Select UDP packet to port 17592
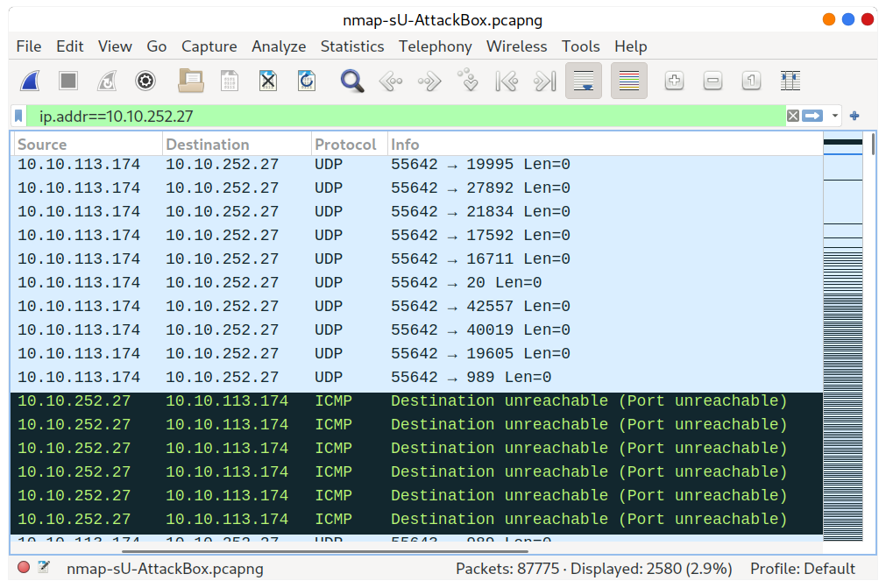This screenshot has width=886, height=588. (x=416, y=236)
